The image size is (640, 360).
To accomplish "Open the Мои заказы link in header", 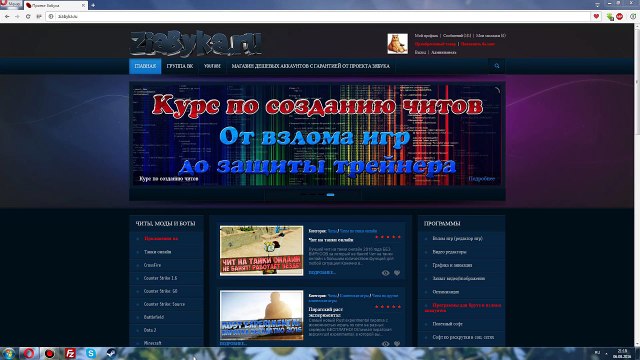I will point(491,36).
